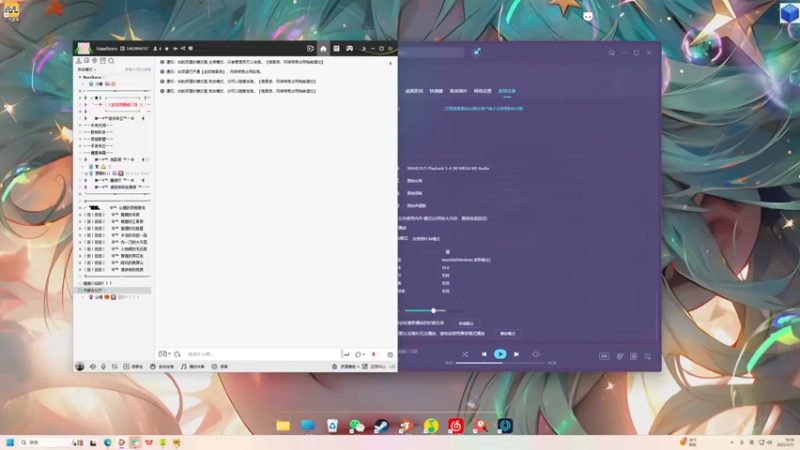800x450 pixels.
Task: Open the home page icon in YY window header
Action: click(x=323, y=48)
